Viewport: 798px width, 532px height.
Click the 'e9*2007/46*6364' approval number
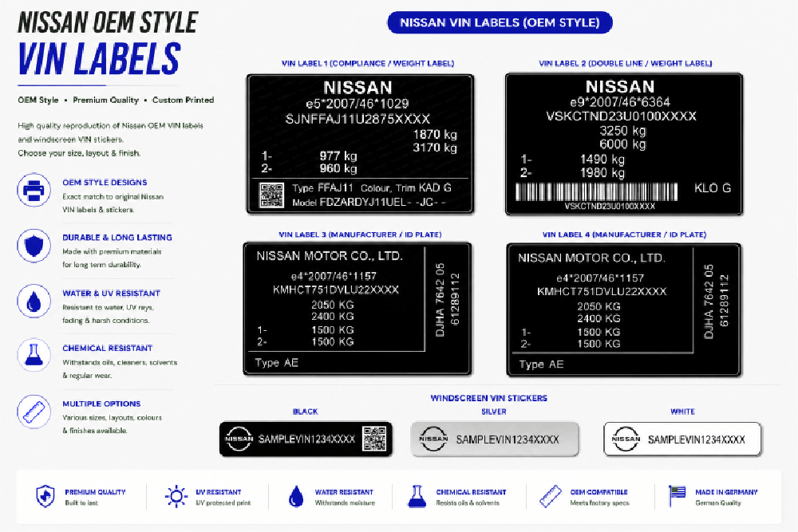620,102
